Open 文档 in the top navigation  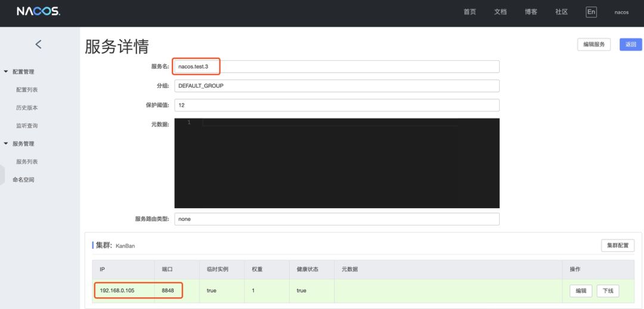[500, 12]
